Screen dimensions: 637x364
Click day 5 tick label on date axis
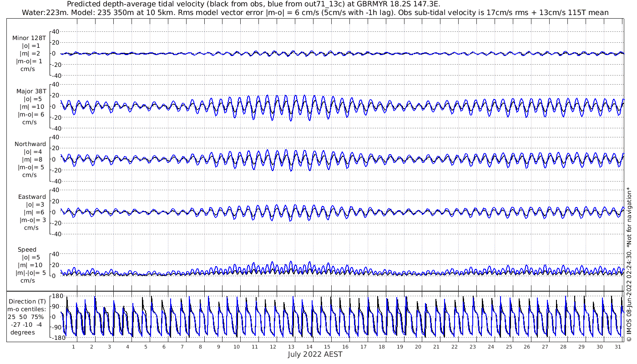(x=146, y=347)
